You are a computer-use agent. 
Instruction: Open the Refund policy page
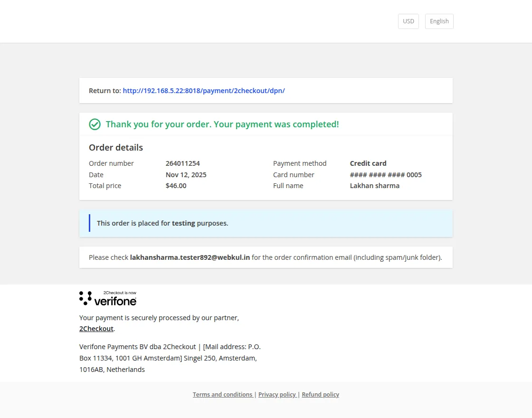click(x=320, y=394)
